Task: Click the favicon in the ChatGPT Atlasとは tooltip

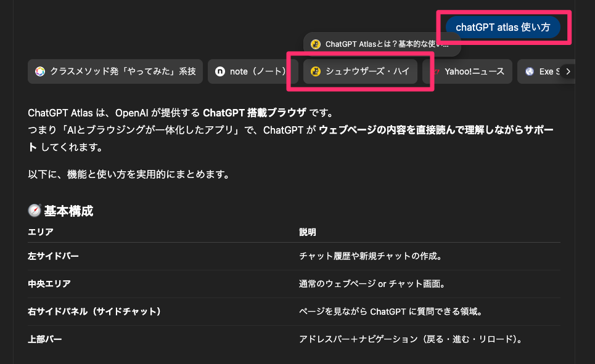Action: (315, 44)
